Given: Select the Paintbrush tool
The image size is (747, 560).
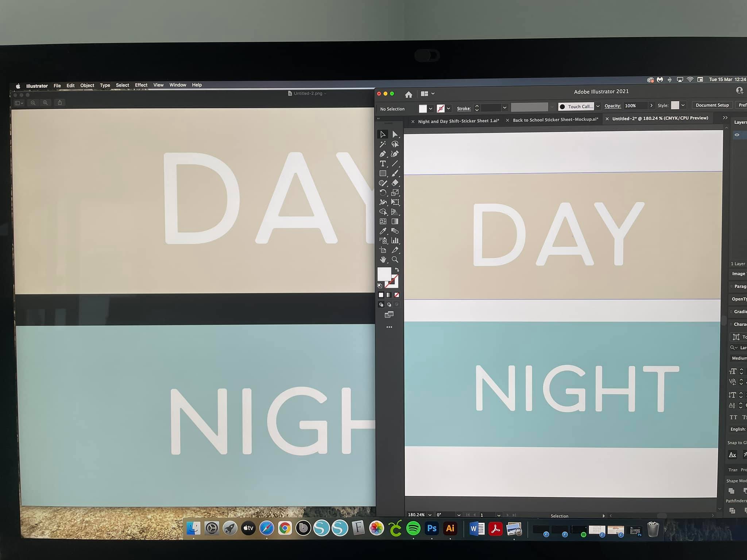Looking at the screenshot, I should [395, 174].
